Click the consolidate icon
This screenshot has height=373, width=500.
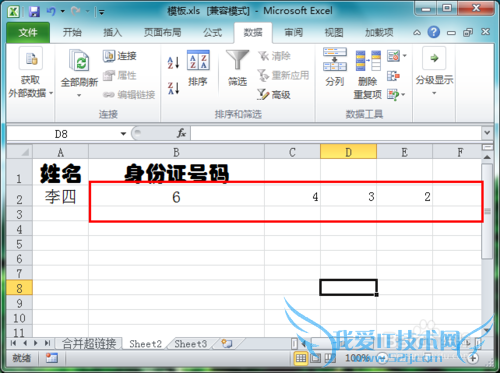[393, 76]
